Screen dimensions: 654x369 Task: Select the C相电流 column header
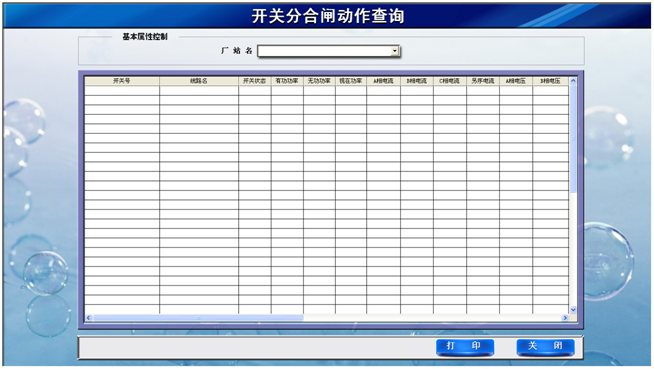pyautogui.click(x=450, y=81)
